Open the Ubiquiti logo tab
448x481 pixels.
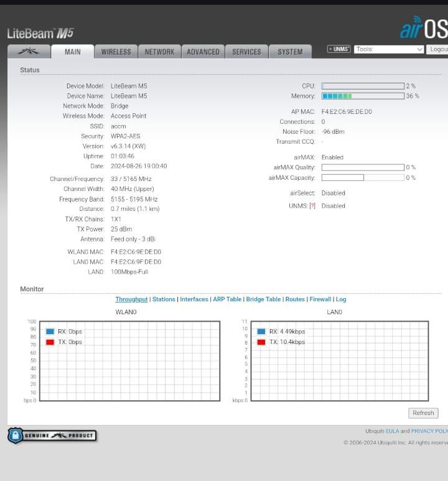pyautogui.click(x=29, y=52)
